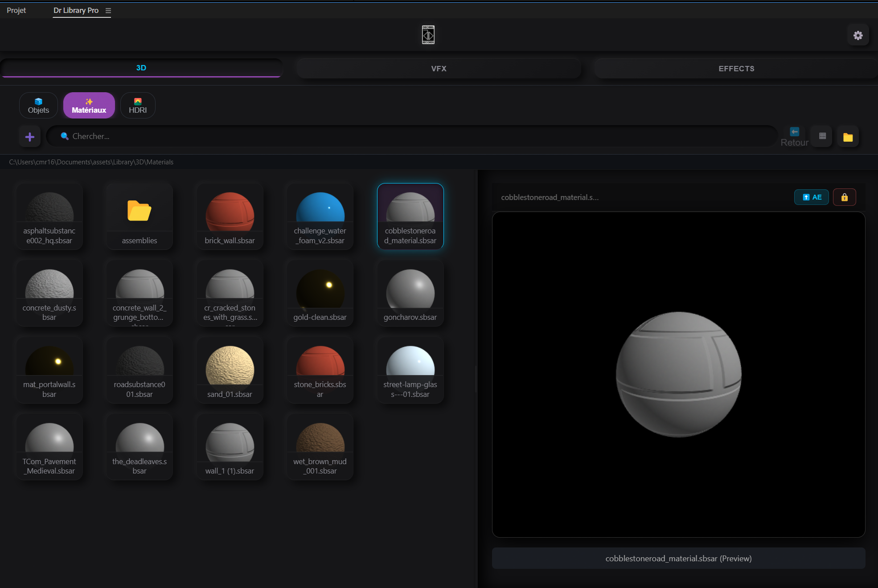Select the brick_wall.sbsar material thumbnail
The image size is (878, 588).
click(x=230, y=216)
